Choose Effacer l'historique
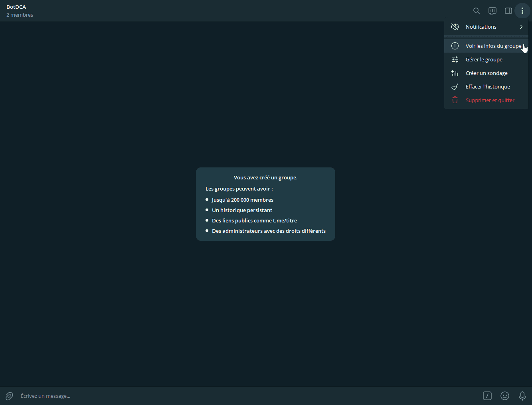The image size is (532, 405). click(488, 87)
